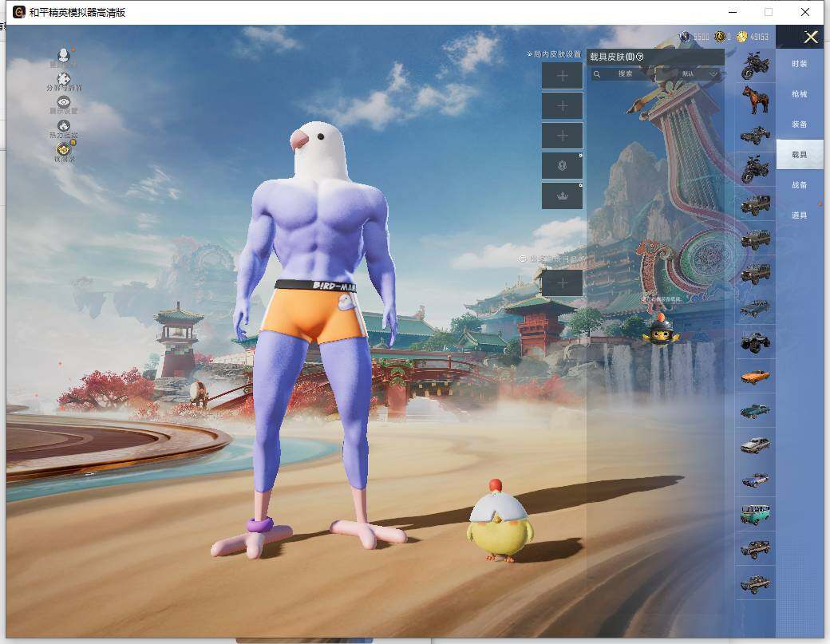Open the avatar profile icon at top left
The image size is (830, 644).
[x=64, y=56]
